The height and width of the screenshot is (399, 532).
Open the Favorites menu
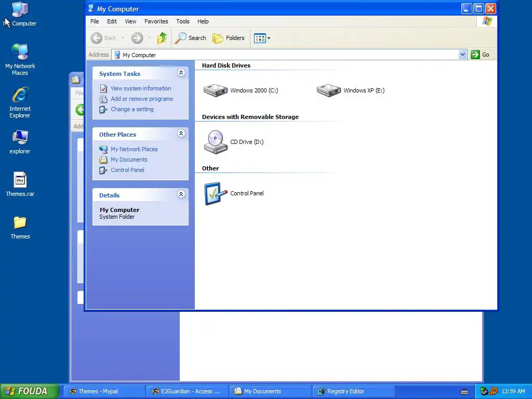(x=156, y=21)
